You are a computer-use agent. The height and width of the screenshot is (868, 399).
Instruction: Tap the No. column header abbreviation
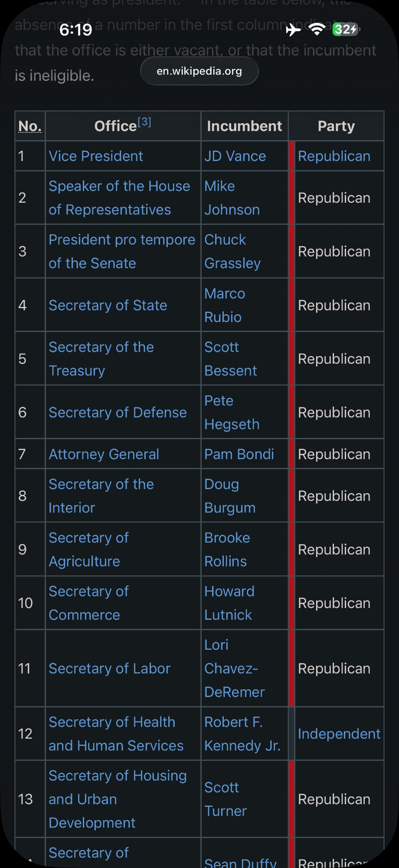coord(30,126)
